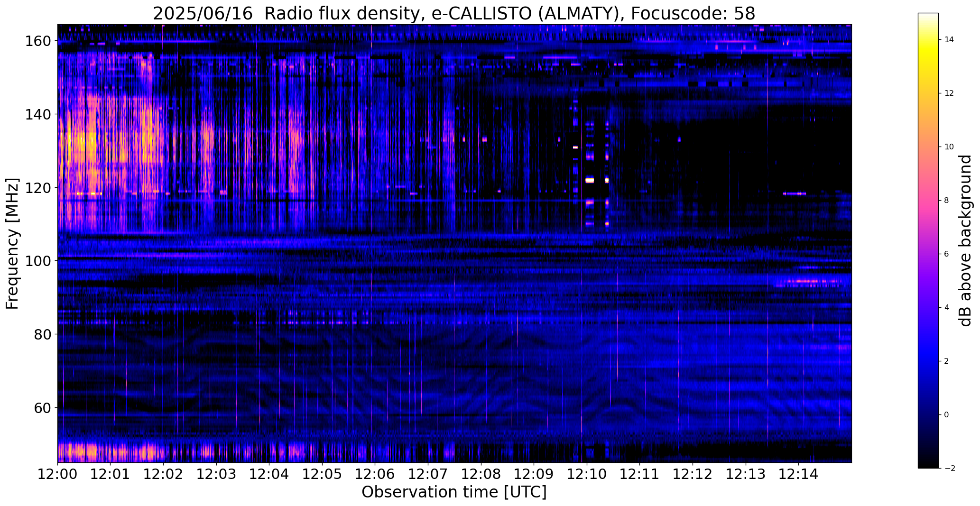The height and width of the screenshot is (506, 980).
Task: Click the colorbar tick label −2
Action: click(x=950, y=469)
